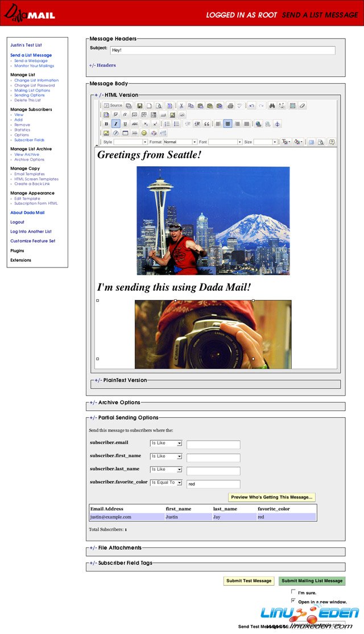Click the Anchor icon in toolbar

pos(277,123)
